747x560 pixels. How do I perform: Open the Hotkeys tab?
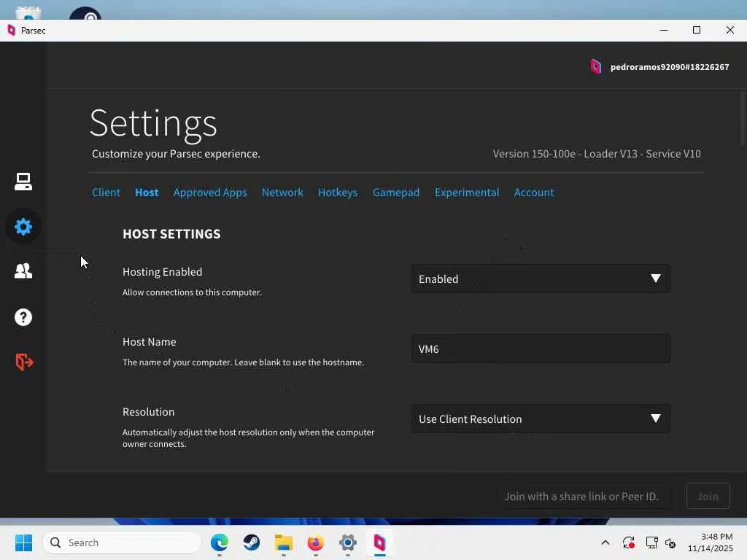[338, 192]
